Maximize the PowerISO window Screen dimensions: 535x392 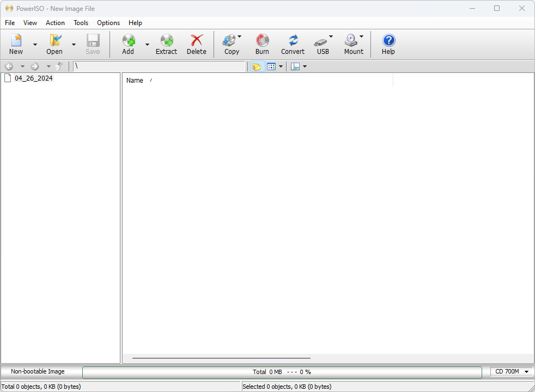click(497, 9)
